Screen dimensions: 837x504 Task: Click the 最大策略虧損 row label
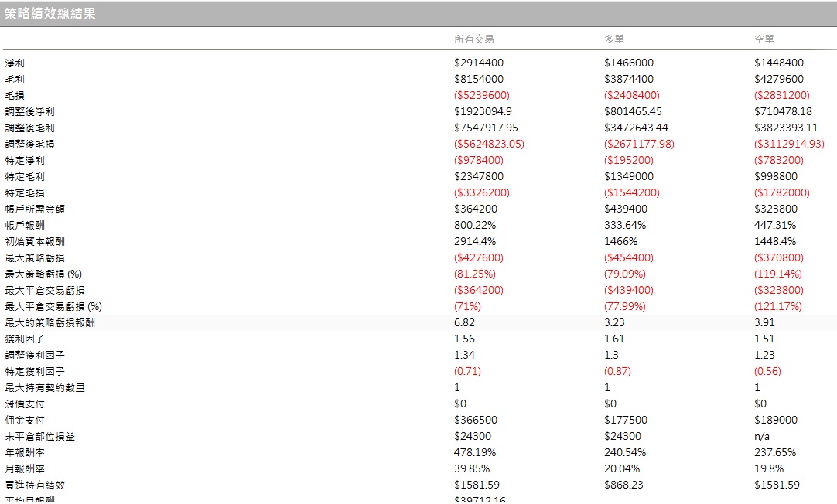click(35, 257)
